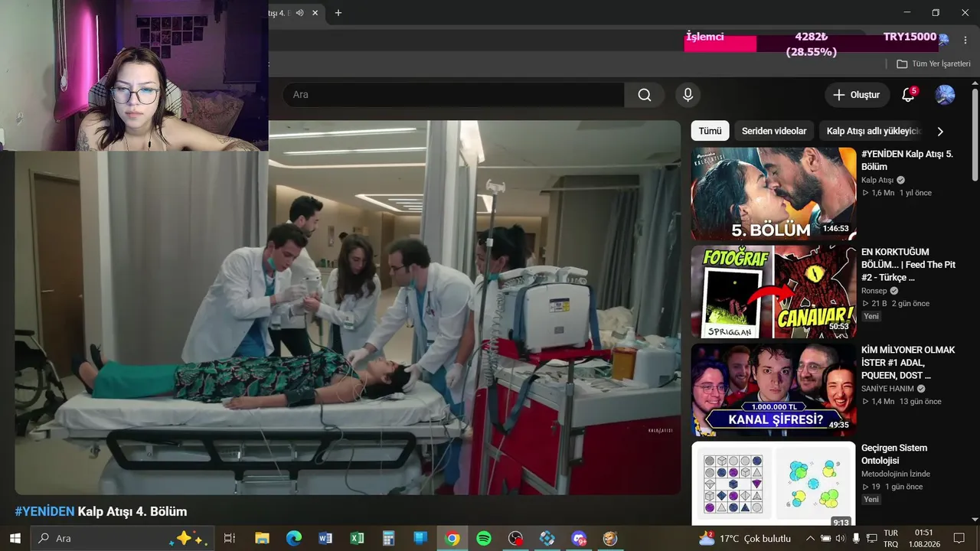Open the EN KORKTUĞUM BÖLÜM video title
This screenshot has width=980, height=551.
[908, 264]
